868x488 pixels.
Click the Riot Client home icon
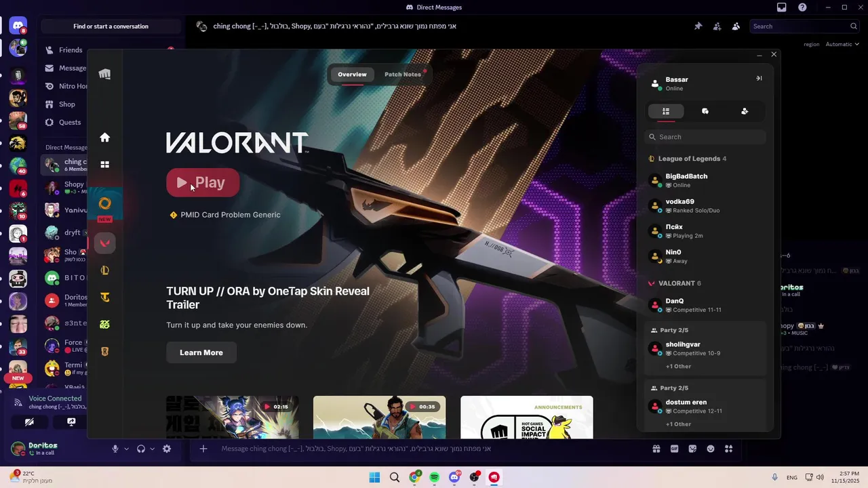[x=104, y=138]
